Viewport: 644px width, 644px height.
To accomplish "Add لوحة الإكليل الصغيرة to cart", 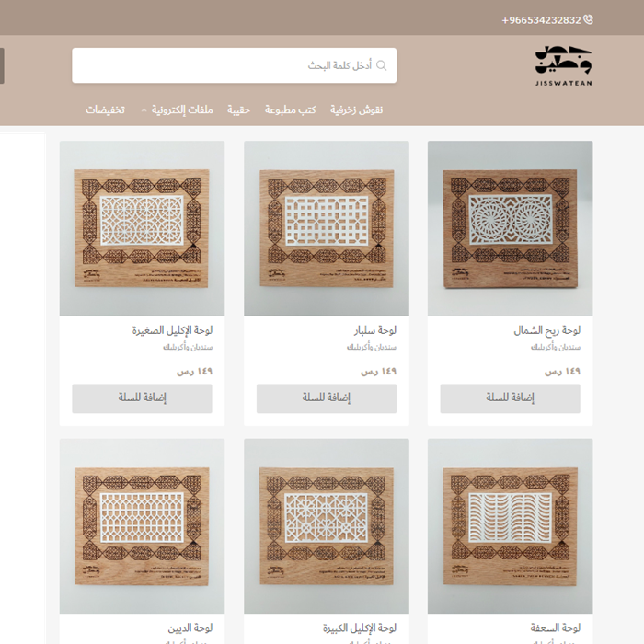I will [x=142, y=398].
